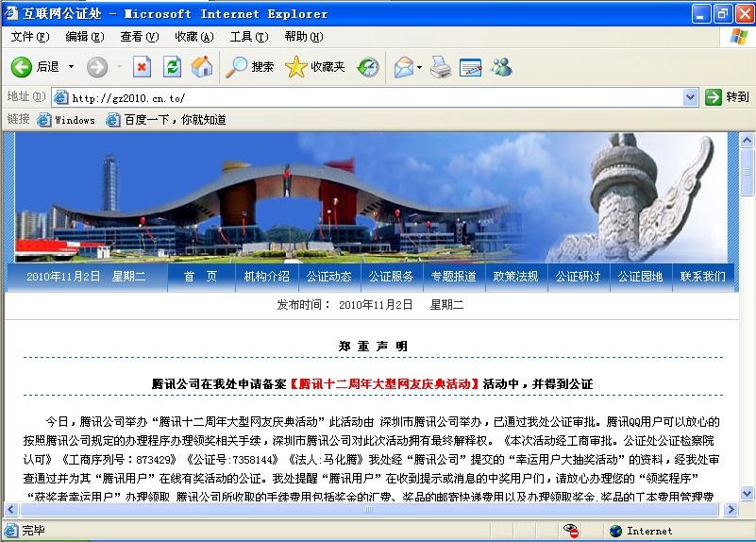The image size is (756, 542).
Task: Restore down the browser window
Action: pos(722,13)
